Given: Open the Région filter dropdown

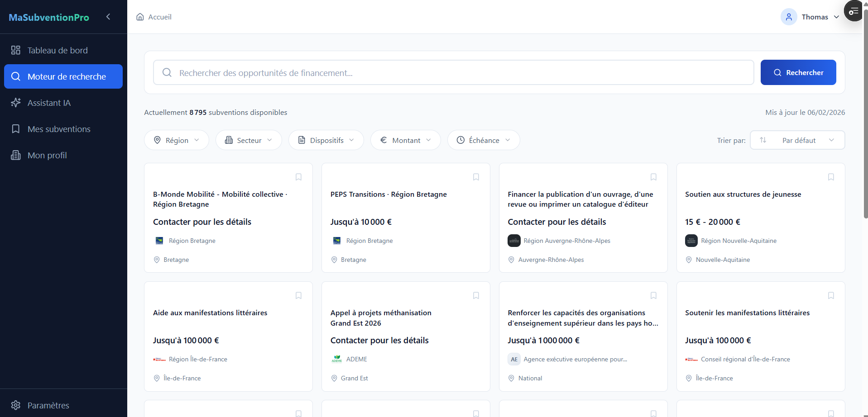Looking at the screenshot, I should (x=177, y=140).
